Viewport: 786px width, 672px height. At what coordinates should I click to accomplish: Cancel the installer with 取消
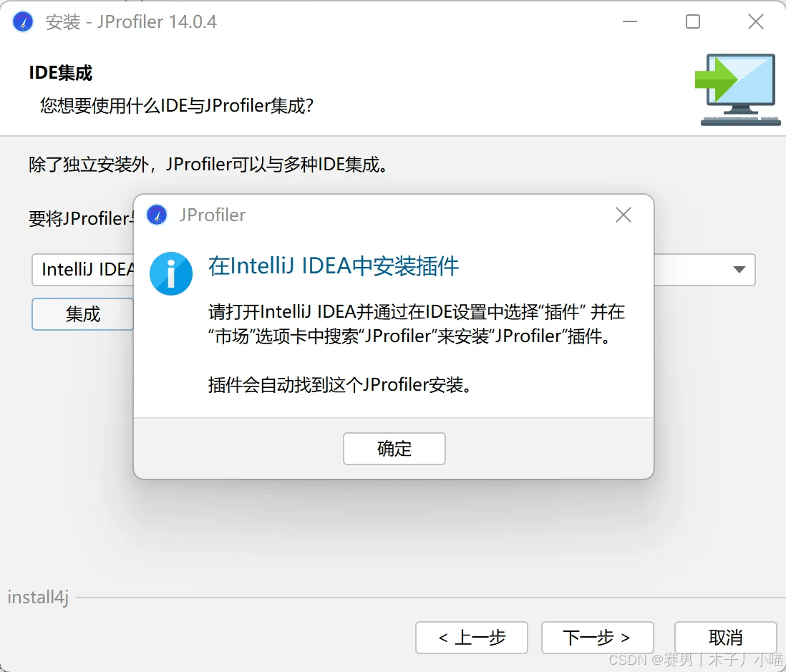725,638
